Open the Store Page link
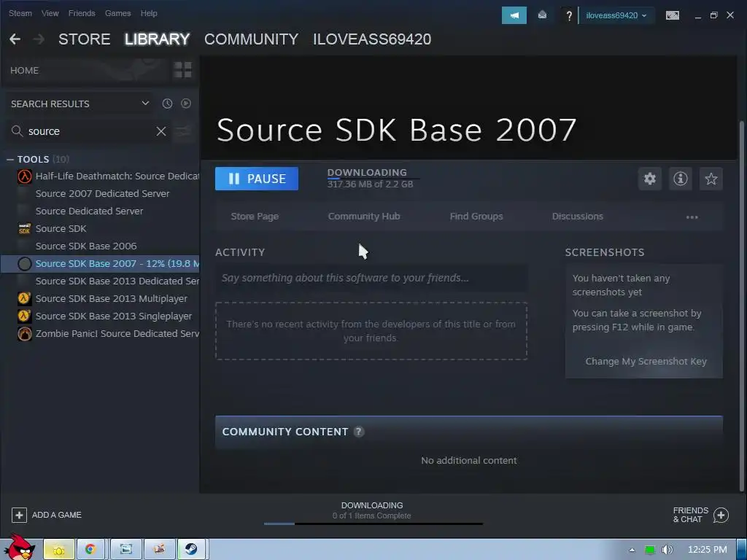This screenshot has height=560, width=747. coord(255,216)
